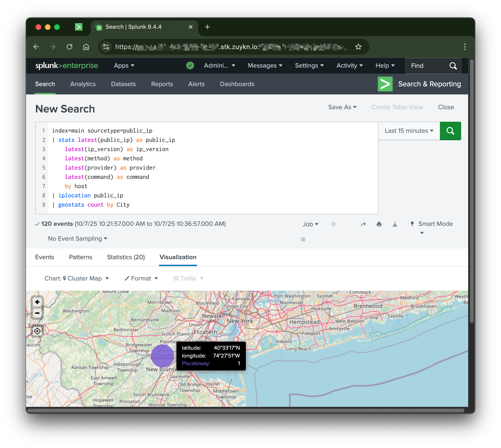Switch to the Statistics (20) tab

[x=126, y=257]
